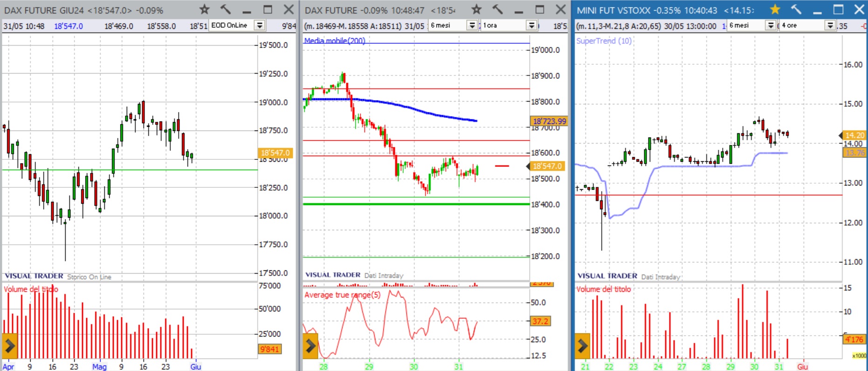The width and height of the screenshot is (868, 371).
Task: Toggle favorite star in middle DAX FUTURE window
Action: [476, 9]
